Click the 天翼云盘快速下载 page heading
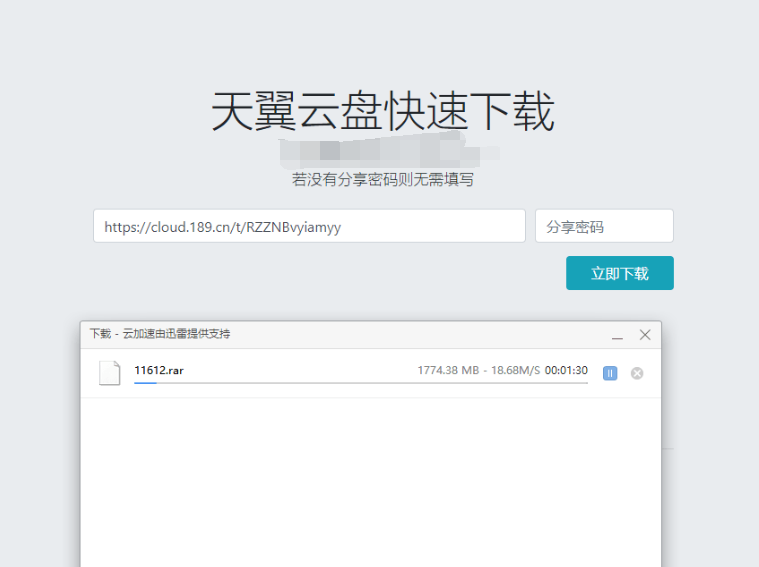 [382, 112]
